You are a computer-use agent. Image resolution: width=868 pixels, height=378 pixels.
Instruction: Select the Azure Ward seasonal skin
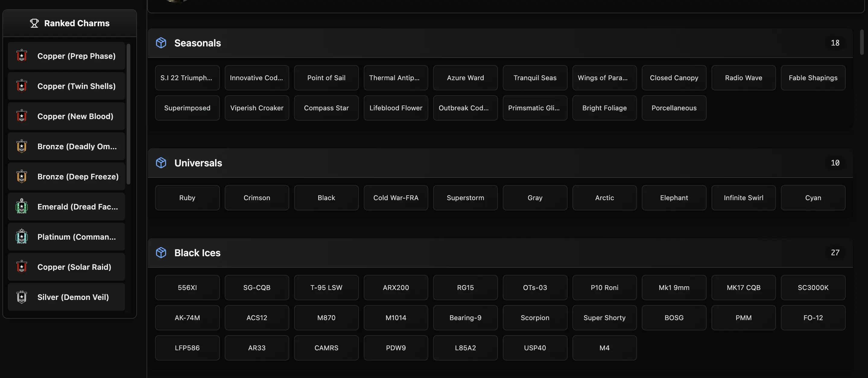[465, 78]
